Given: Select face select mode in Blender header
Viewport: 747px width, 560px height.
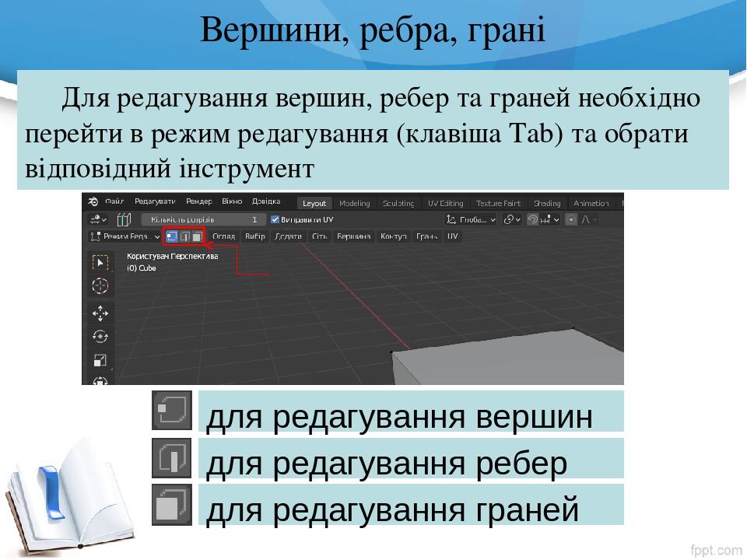Looking at the screenshot, I should (197, 236).
